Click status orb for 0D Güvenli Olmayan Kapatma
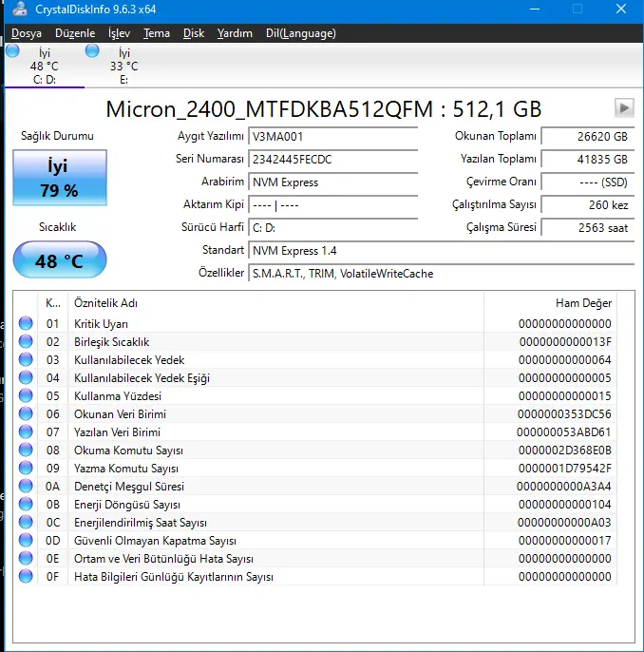 coord(26,541)
